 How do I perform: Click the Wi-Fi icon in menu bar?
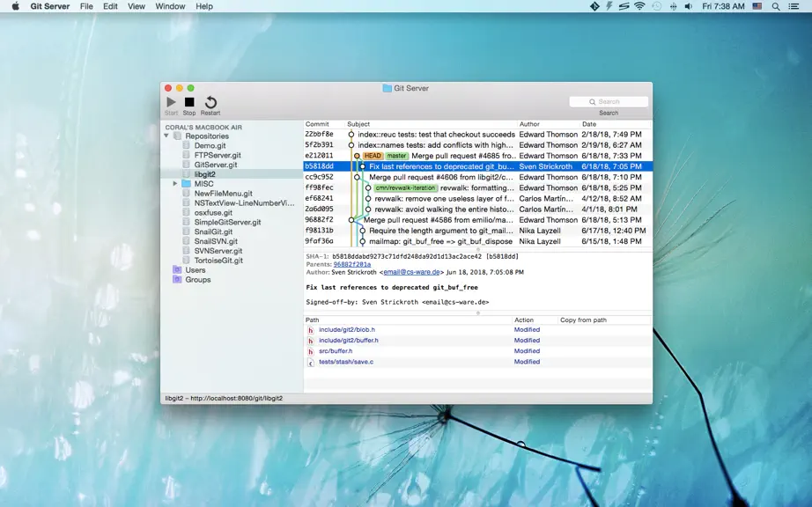[639, 6]
